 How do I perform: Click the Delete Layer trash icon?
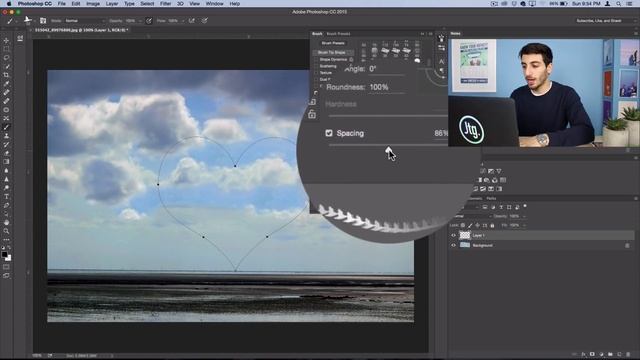point(628,354)
